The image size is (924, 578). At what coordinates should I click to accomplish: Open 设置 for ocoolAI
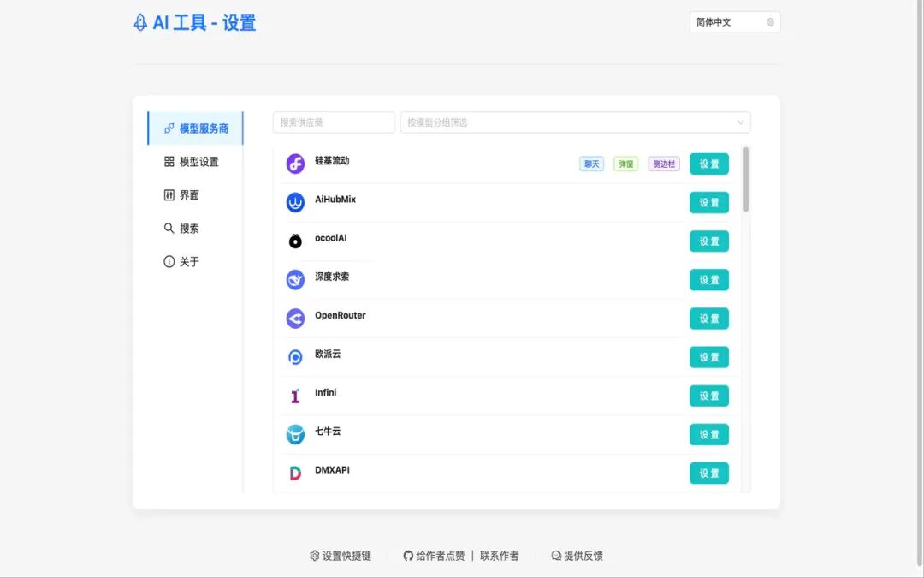click(709, 241)
